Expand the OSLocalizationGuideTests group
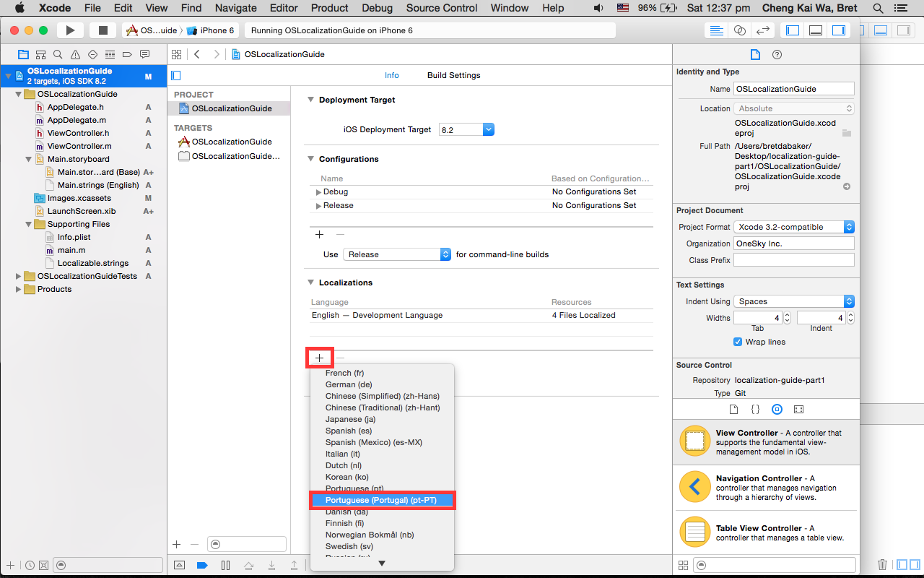This screenshot has width=924, height=578. 19,276
